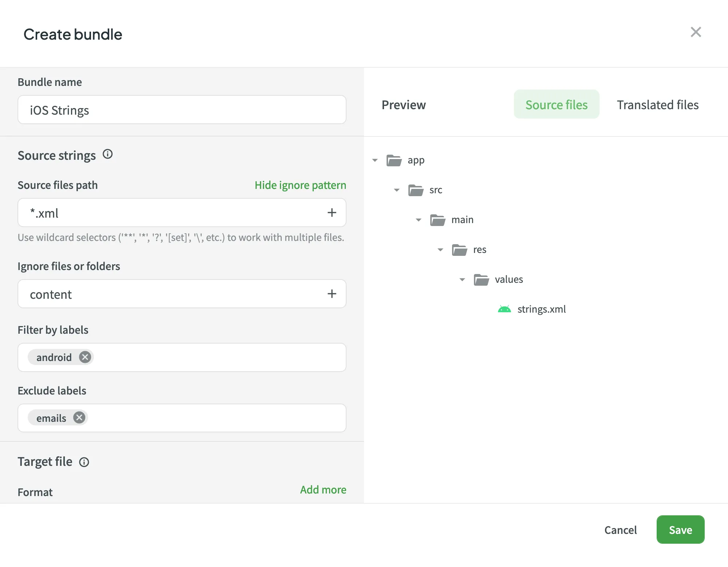Switch to the Translated files tab
This screenshot has height=567, width=728.
(x=657, y=105)
